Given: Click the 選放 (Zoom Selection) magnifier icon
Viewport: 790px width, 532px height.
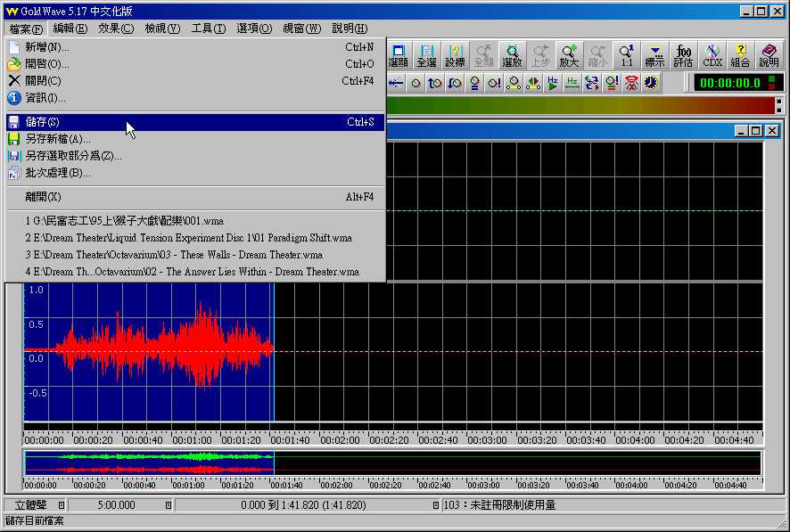Looking at the screenshot, I should (512, 55).
